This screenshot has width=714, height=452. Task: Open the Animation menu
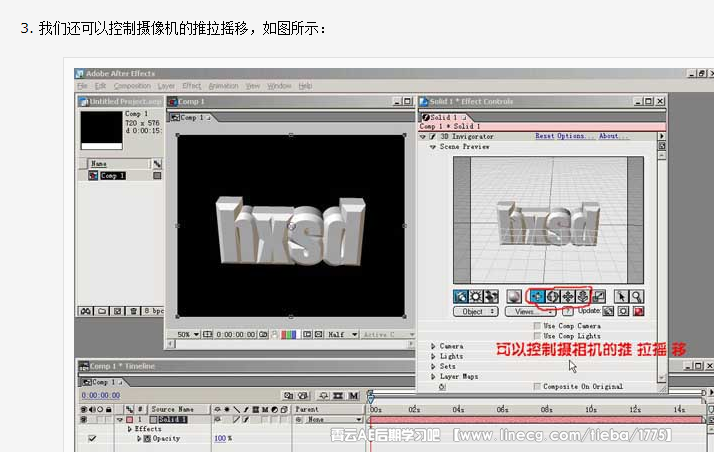click(x=223, y=86)
